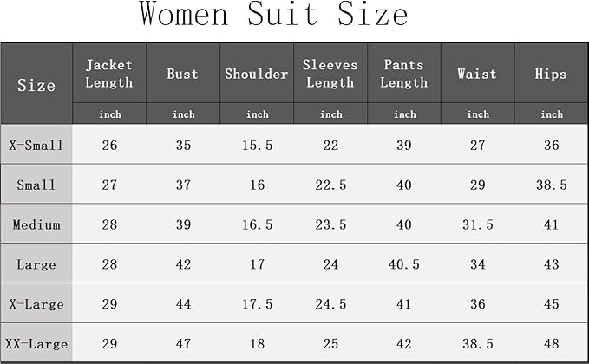This screenshot has height=364, width=589.
Task: Select the Hips column header
Action: coord(552,74)
